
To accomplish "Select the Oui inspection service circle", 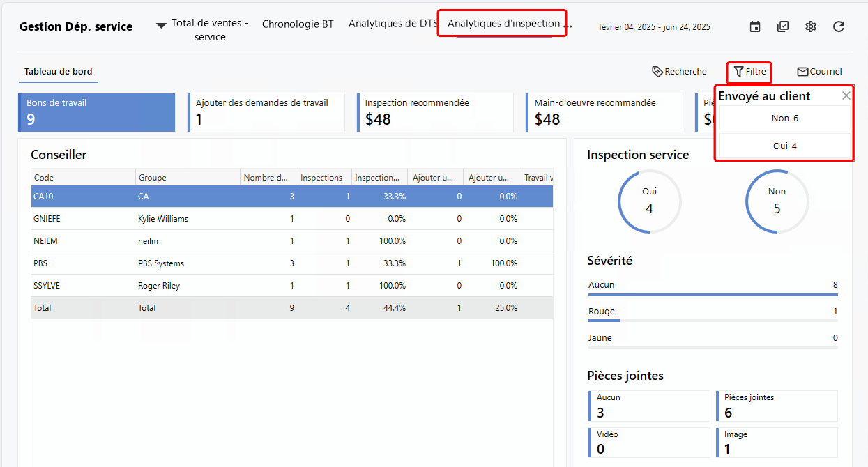I will coord(649,201).
